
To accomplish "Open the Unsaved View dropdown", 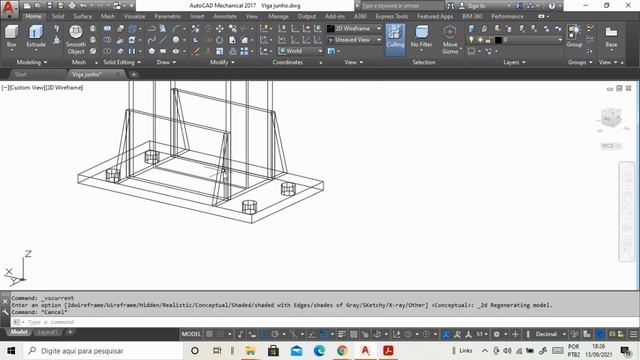I will (354, 40).
